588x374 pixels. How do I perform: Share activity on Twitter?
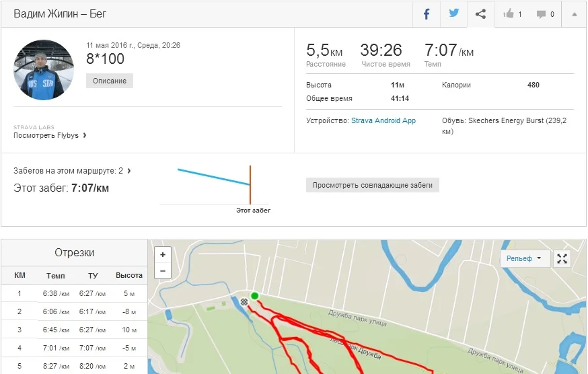click(453, 14)
